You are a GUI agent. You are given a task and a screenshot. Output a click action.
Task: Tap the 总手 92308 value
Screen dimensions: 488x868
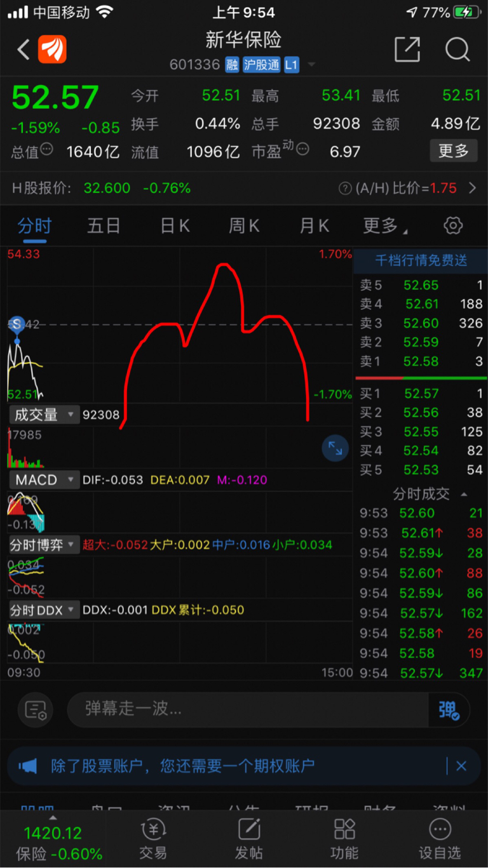pyautogui.click(x=337, y=124)
